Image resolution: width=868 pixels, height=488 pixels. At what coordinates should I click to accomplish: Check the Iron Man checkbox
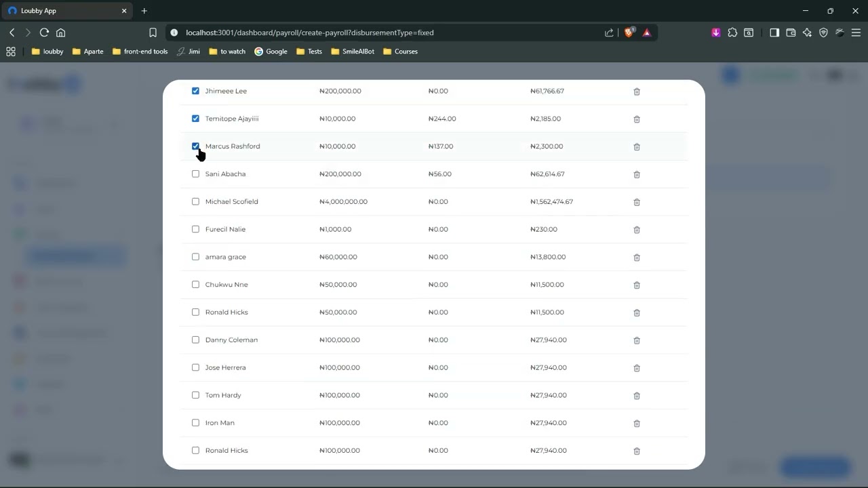195,423
